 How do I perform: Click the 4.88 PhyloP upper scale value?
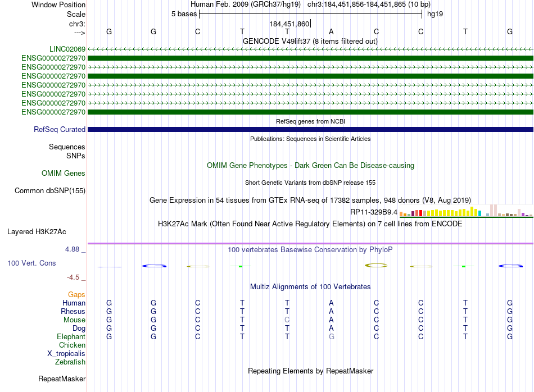(72, 249)
